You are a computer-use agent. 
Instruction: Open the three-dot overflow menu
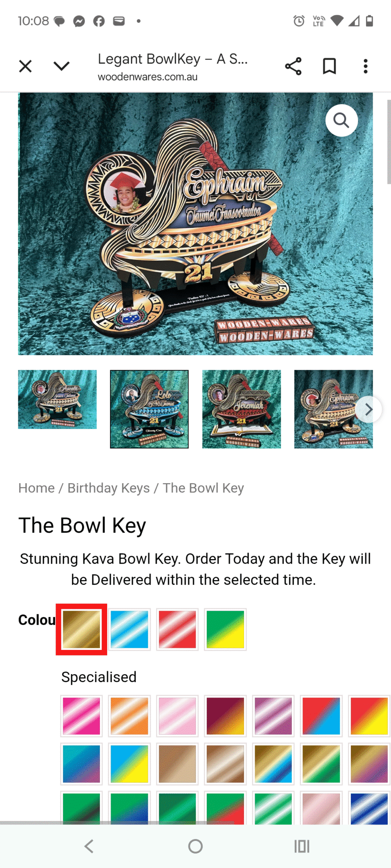pos(366,66)
